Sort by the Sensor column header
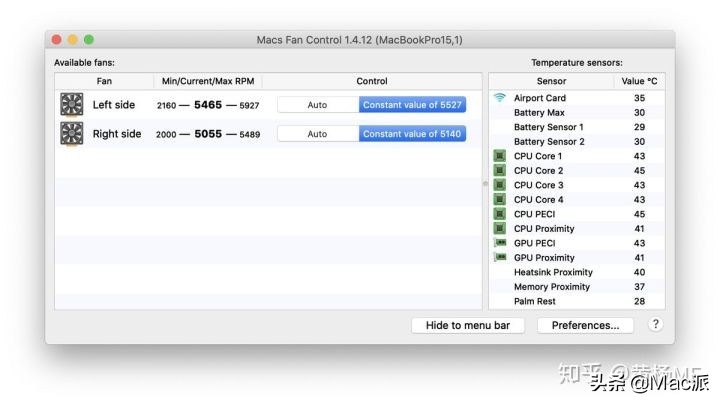Screen dimensions: 720x404 (x=551, y=81)
